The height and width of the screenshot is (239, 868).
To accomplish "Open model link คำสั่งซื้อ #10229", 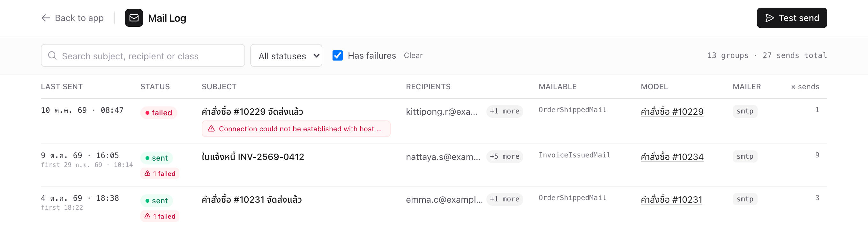I will tap(672, 112).
